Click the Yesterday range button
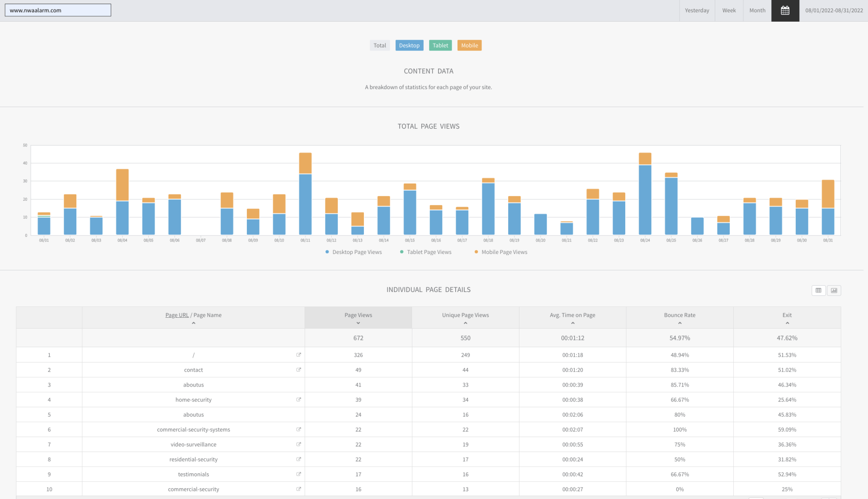868x499 pixels. [x=697, y=10]
